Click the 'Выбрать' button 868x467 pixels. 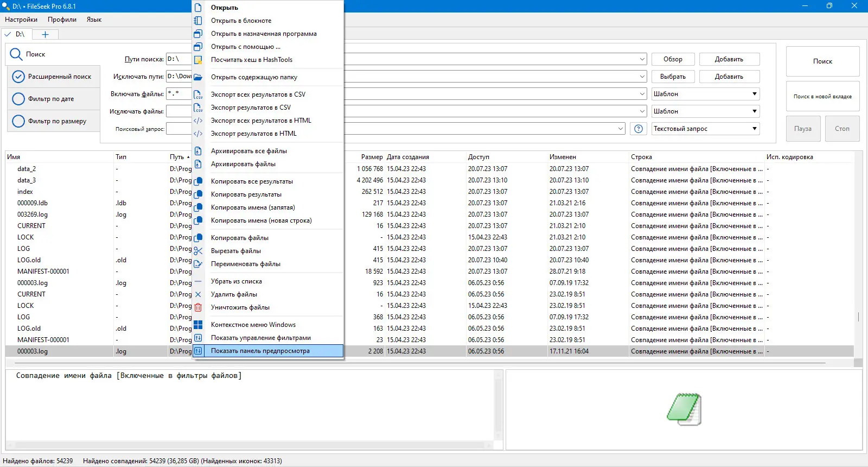[673, 77]
